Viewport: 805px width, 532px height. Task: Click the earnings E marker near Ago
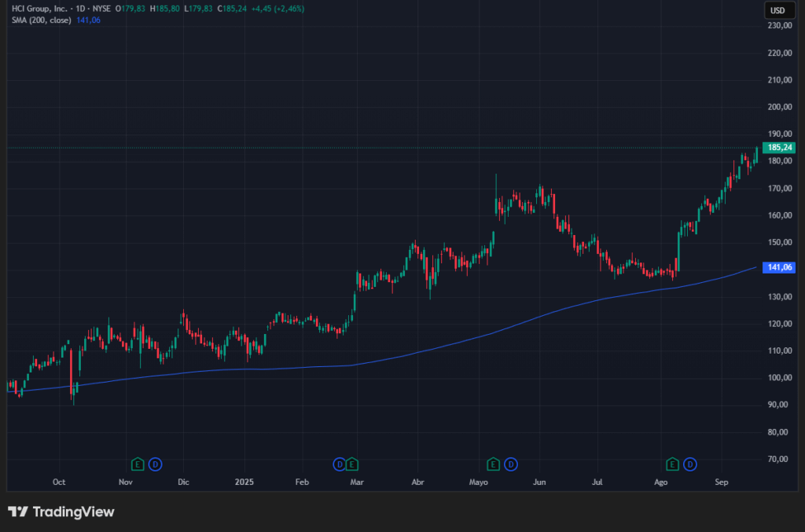pyautogui.click(x=673, y=464)
